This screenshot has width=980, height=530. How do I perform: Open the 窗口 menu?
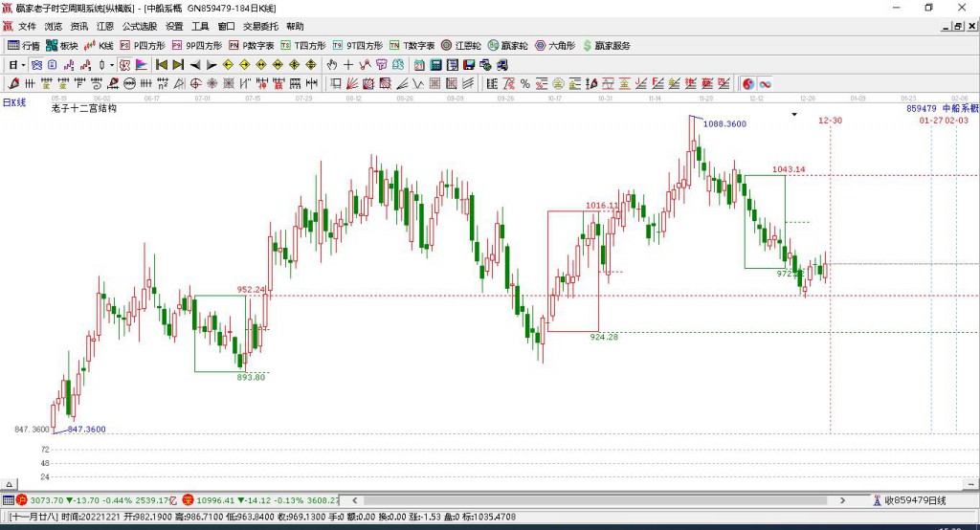coord(226,26)
